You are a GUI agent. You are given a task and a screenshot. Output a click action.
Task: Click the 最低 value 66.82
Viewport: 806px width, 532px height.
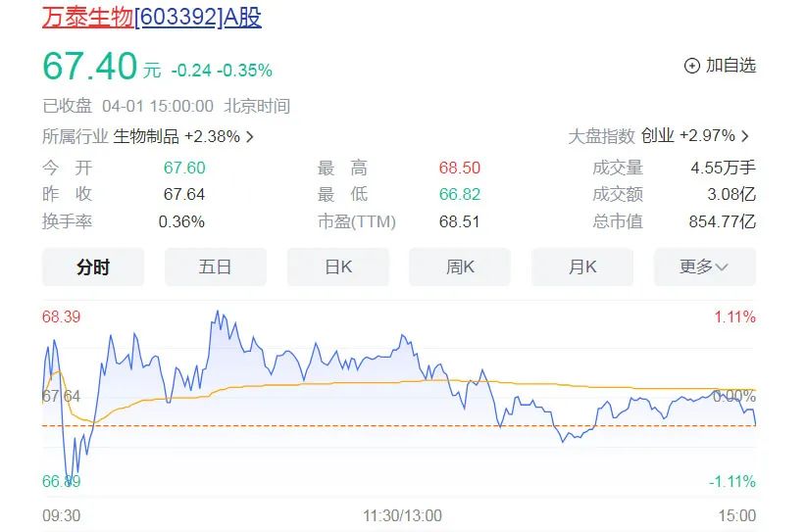point(460,195)
